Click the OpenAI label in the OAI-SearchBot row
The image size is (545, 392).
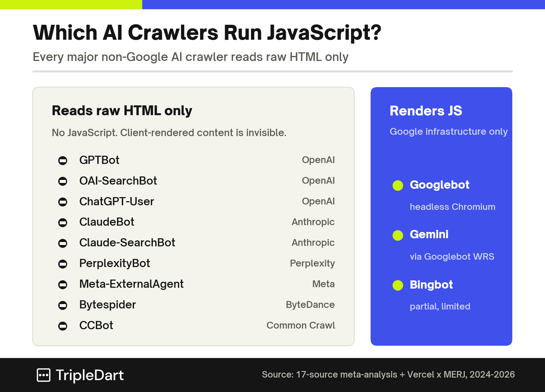pyautogui.click(x=318, y=181)
